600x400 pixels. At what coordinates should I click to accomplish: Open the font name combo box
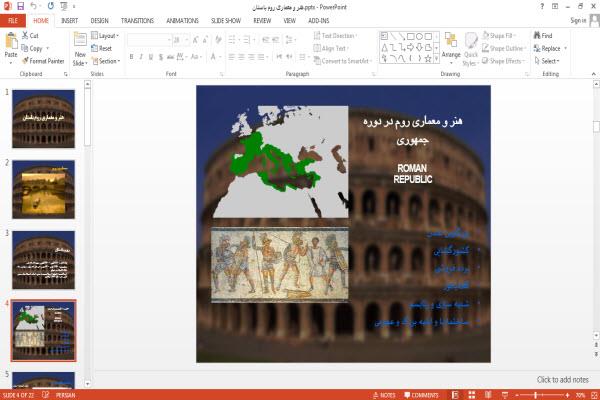pos(149,40)
